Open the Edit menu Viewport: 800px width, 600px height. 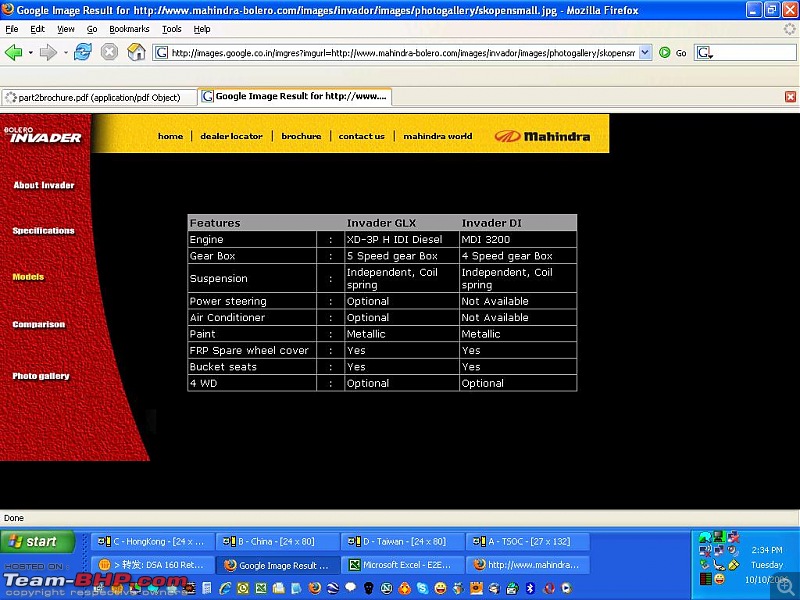coord(37,29)
